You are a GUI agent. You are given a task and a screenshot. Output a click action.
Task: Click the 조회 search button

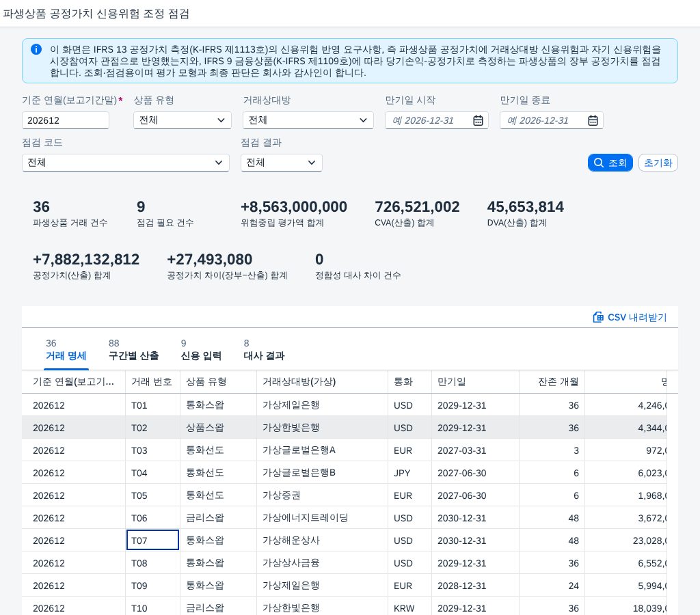[610, 163]
